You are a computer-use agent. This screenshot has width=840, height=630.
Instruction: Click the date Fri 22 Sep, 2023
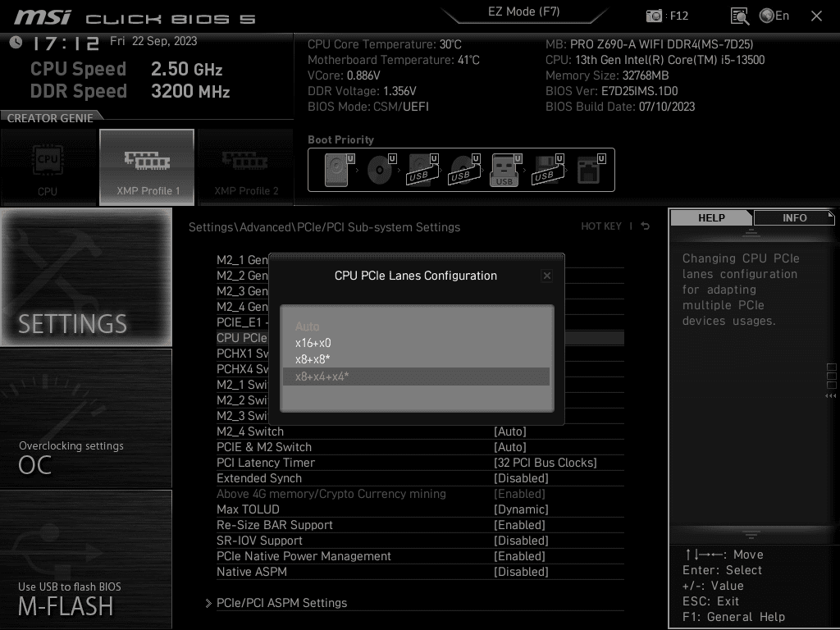pos(153,41)
